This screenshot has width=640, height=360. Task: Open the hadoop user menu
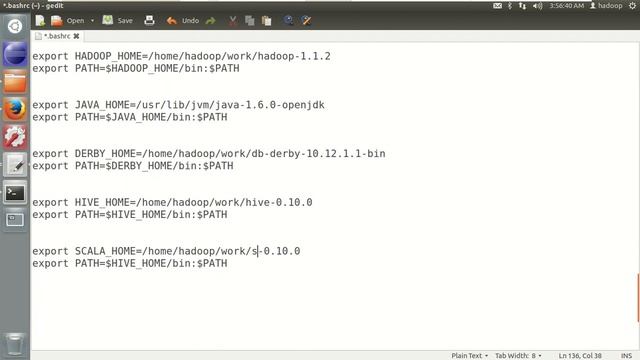[606, 6]
